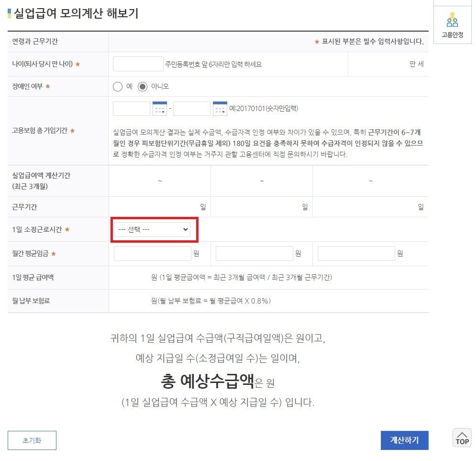The width and height of the screenshot is (476, 461).
Task: Open the end date calendar picker
Action: [220, 109]
